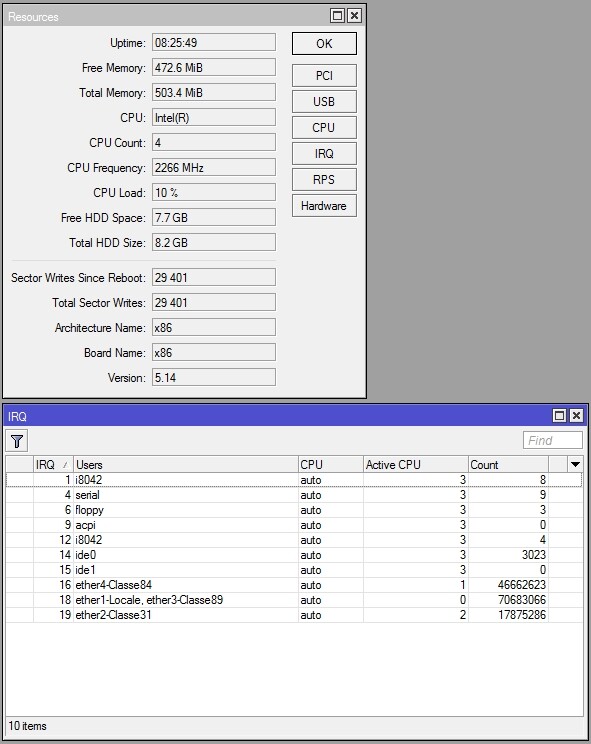Select the IRQ 4 serial row

(294, 495)
